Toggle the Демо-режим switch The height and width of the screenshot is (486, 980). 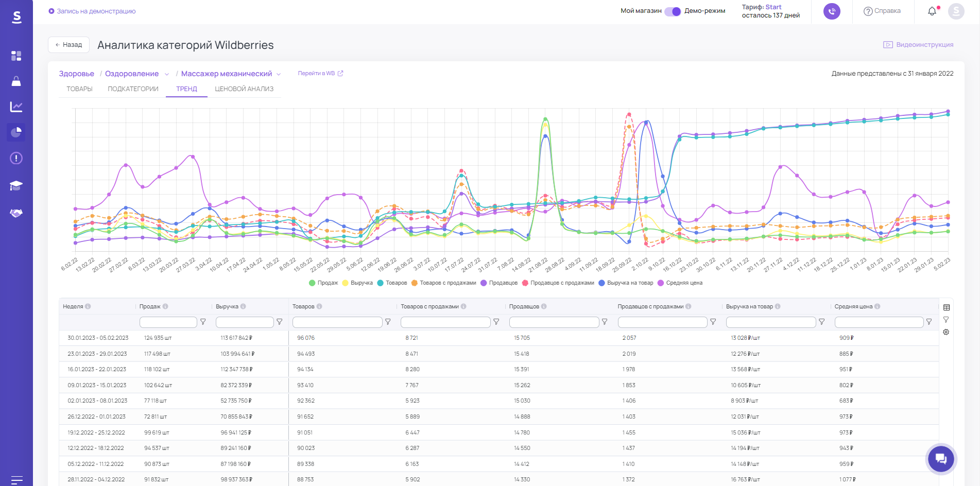673,11
